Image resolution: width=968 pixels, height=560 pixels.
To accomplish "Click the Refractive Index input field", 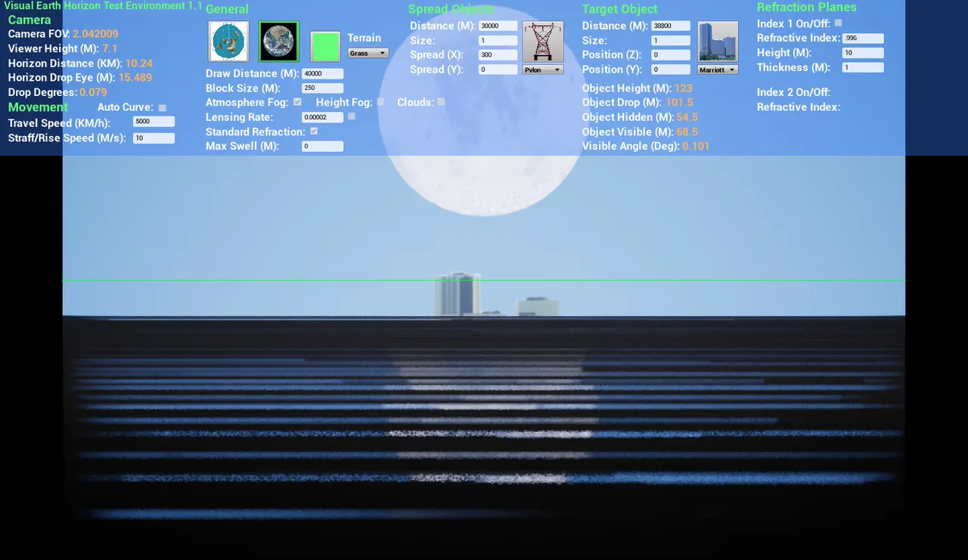I will (x=863, y=39).
